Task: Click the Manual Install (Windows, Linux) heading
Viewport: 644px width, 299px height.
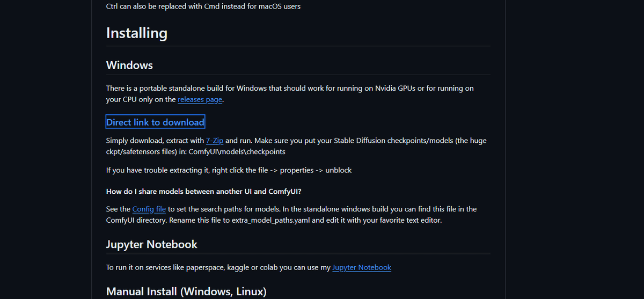Action: point(186,291)
